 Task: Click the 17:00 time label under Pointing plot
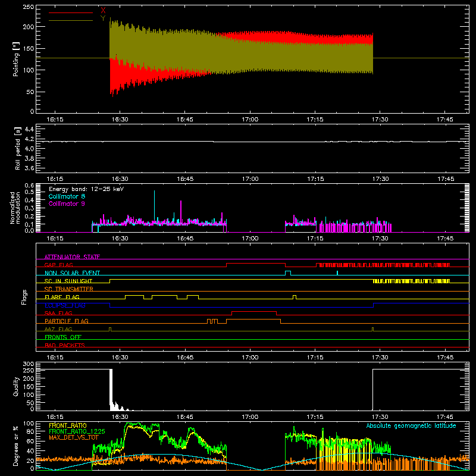pyautogui.click(x=250, y=120)
